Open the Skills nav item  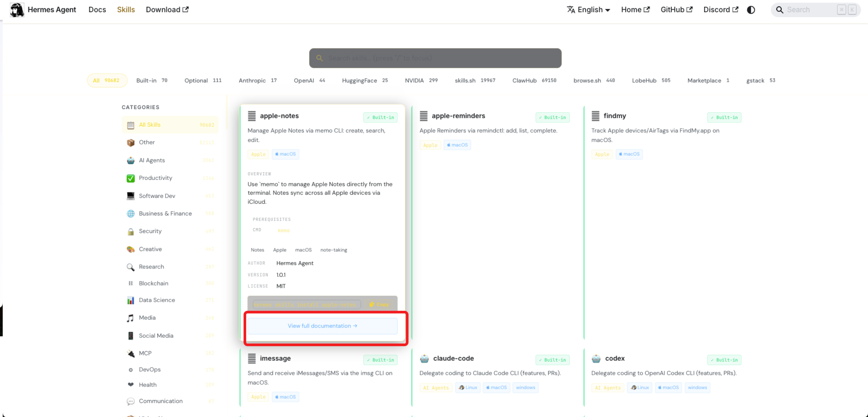(126, 10)
